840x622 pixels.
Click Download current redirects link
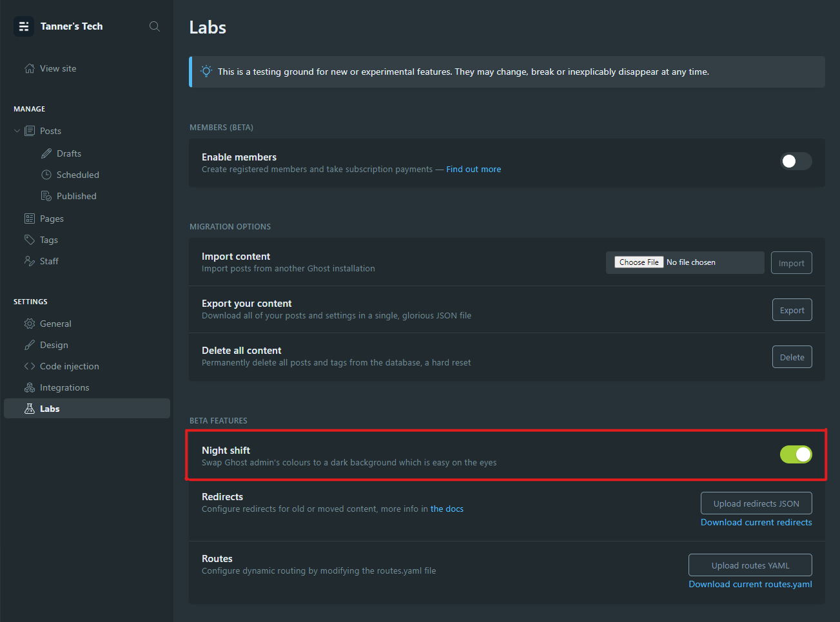pyautogui.click(x=756, y=522)
